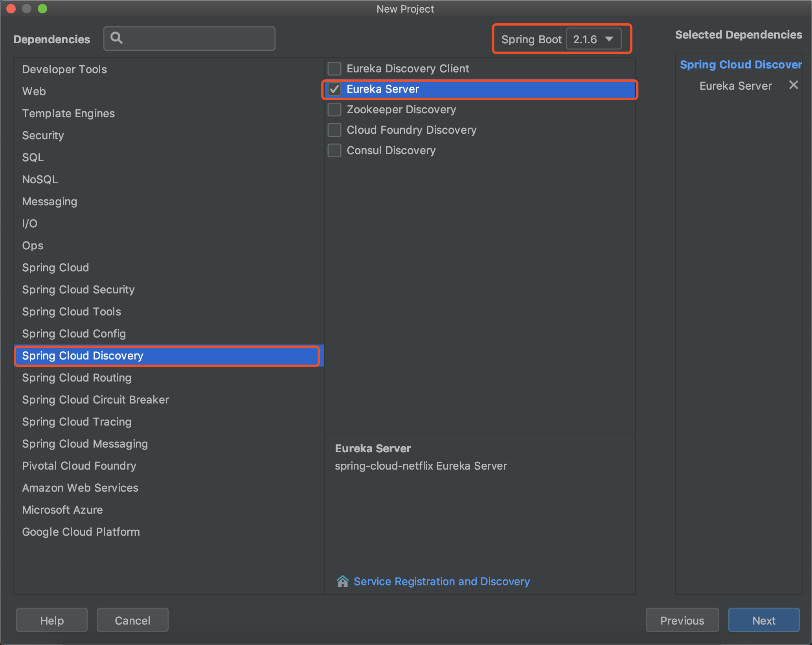The width and height of the screenshot is (812, 645).
Task: Open the Messaging category
Action: [x=169, y=201]
